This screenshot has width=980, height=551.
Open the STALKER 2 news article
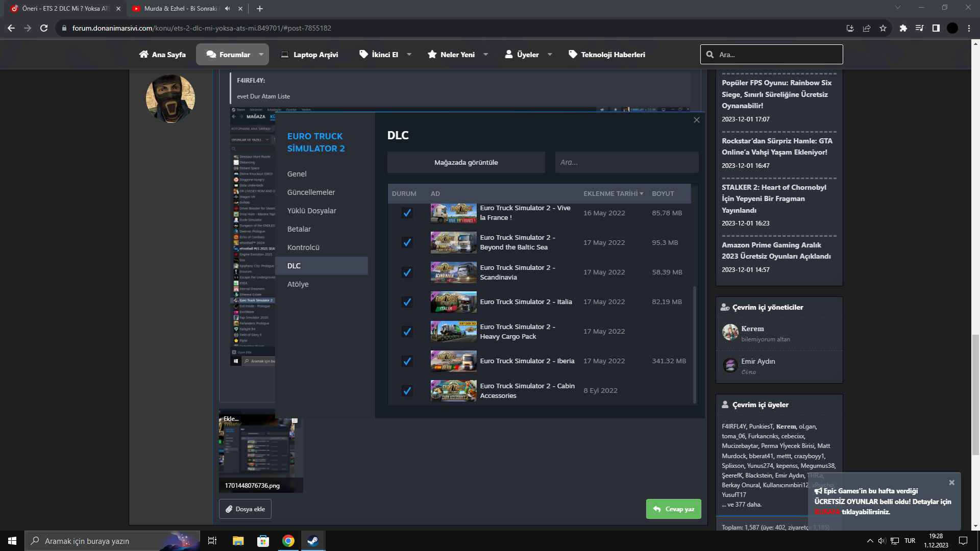[774, 198]
